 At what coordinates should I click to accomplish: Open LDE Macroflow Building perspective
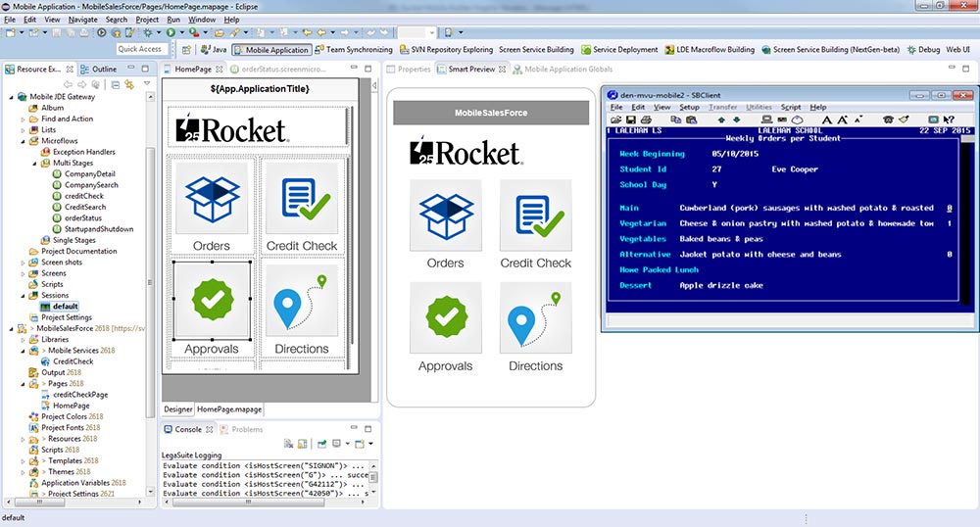pyautogui.click(x=710, y=49)
